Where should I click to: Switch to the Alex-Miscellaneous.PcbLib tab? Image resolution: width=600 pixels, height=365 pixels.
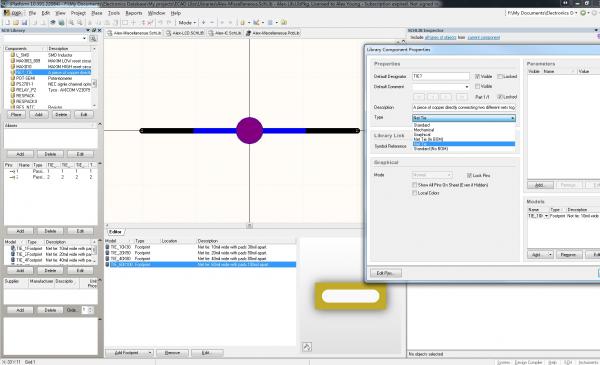[x=272, y=33]
